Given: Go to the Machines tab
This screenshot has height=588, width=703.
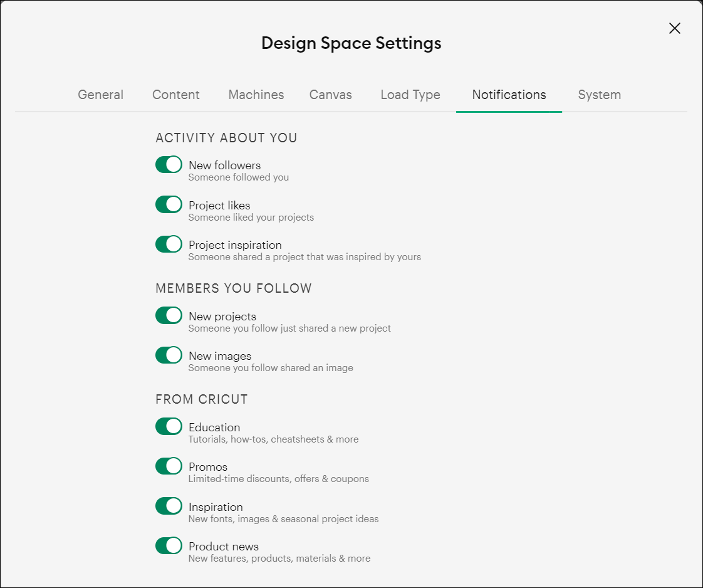Looking at the screenshot, I should (x=256, y=95).
